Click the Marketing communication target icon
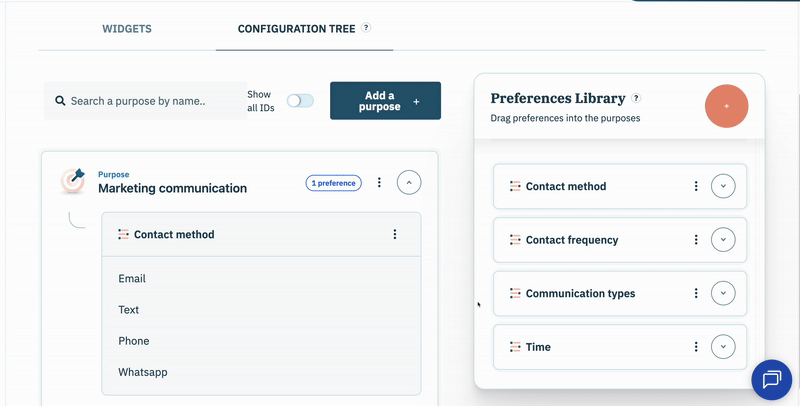The height and width of the screenshot is (406, 800). pos(73,181)
